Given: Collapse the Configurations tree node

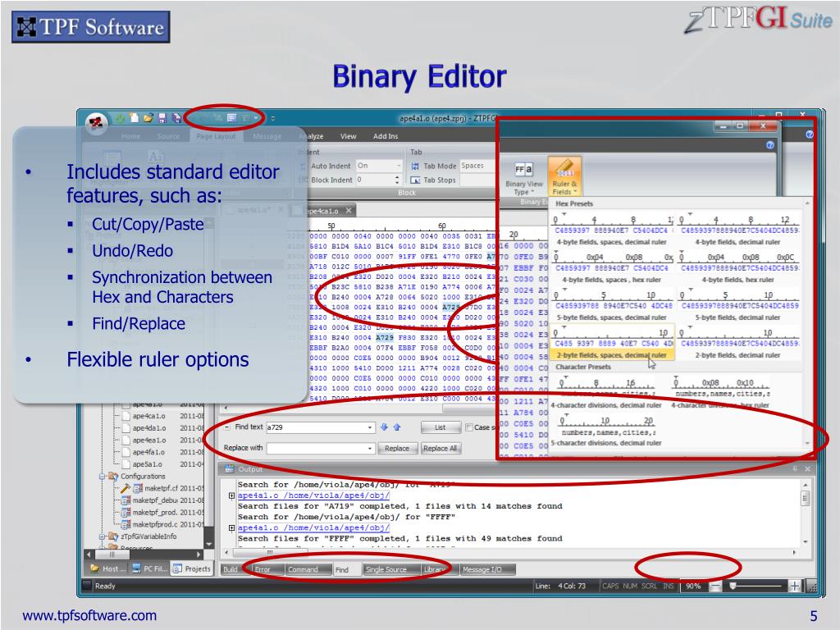Looking at the screenshot, I should (x=103, y=476).
